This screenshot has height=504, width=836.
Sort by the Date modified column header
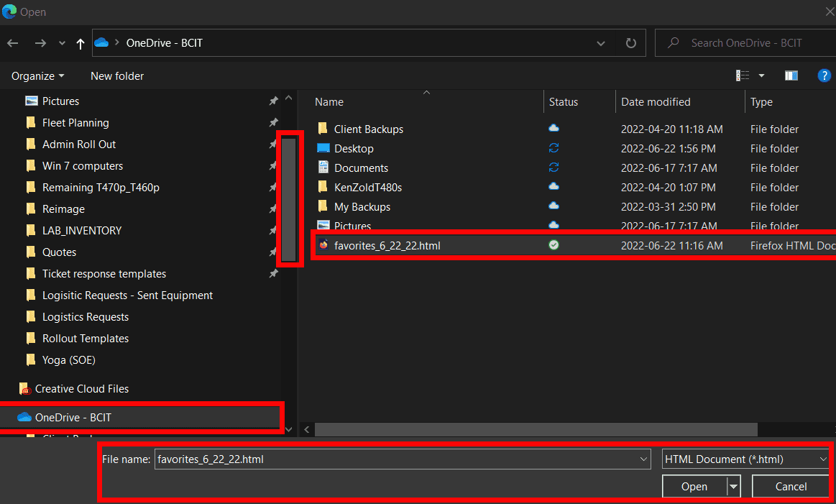(x=656, y=102)
